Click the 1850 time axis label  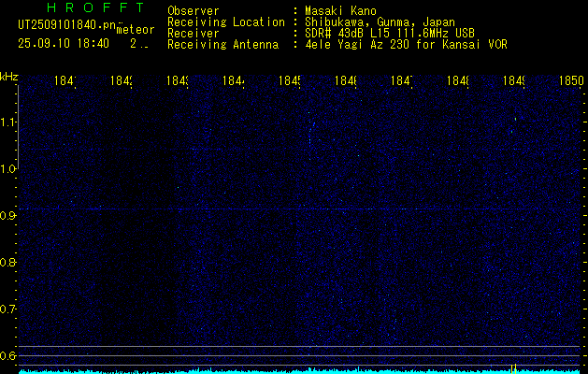click(571, 80)
